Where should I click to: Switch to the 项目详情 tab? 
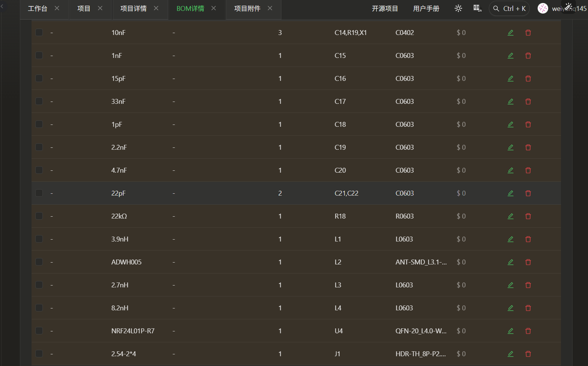(x=133, y=9)
